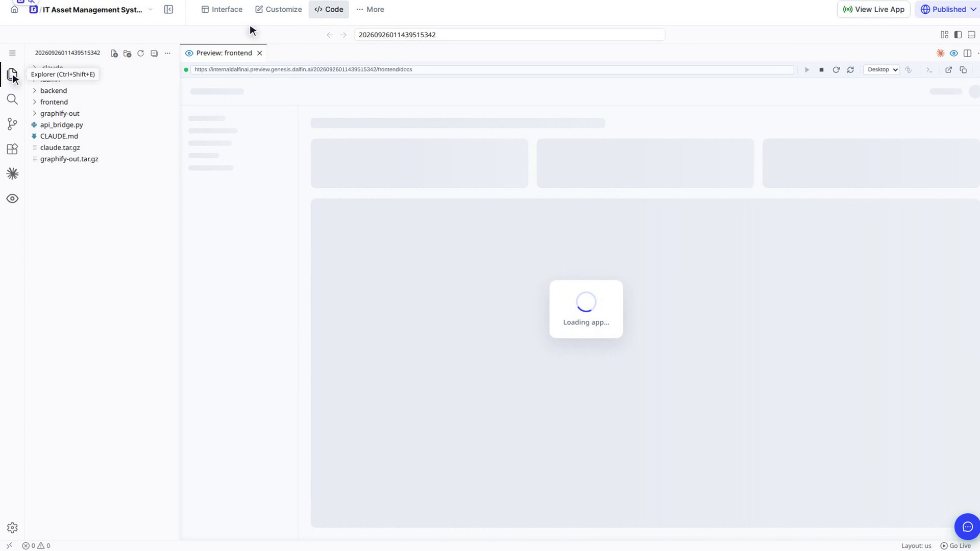Click the New File icon in the explorer header

pos(114,53)
